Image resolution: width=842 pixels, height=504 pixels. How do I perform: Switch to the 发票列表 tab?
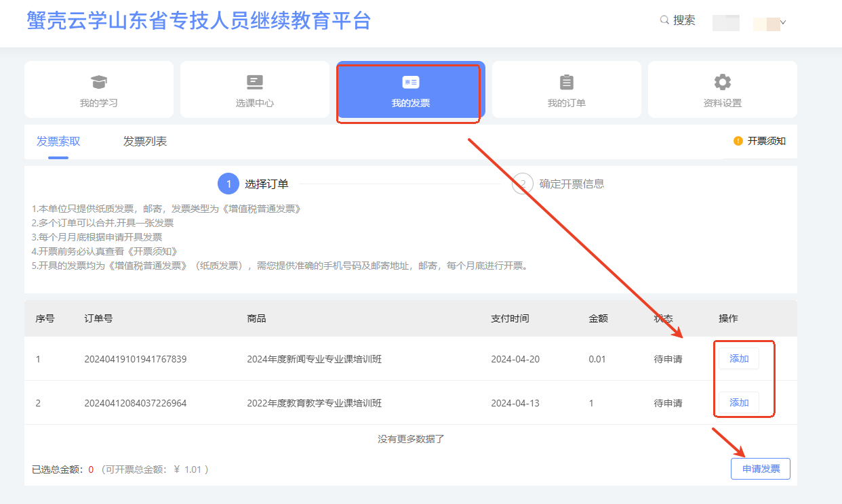click(145, 142)
